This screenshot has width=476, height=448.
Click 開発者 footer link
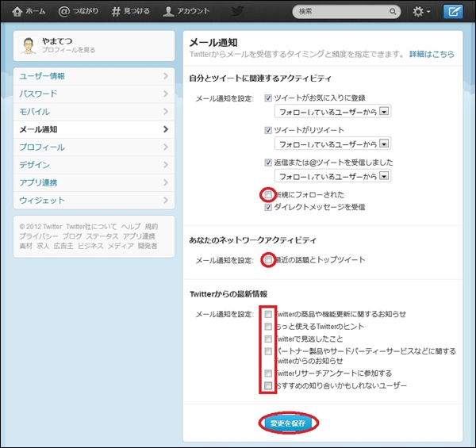point(148,246)
